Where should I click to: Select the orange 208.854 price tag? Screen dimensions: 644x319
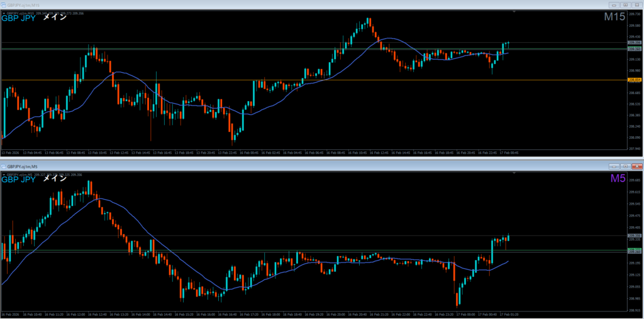[635, 80]
